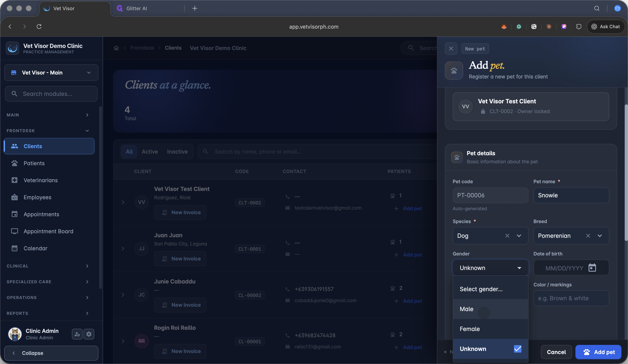Click the browser reload icon
The image size is (628, 364).
tap(39, 26)
